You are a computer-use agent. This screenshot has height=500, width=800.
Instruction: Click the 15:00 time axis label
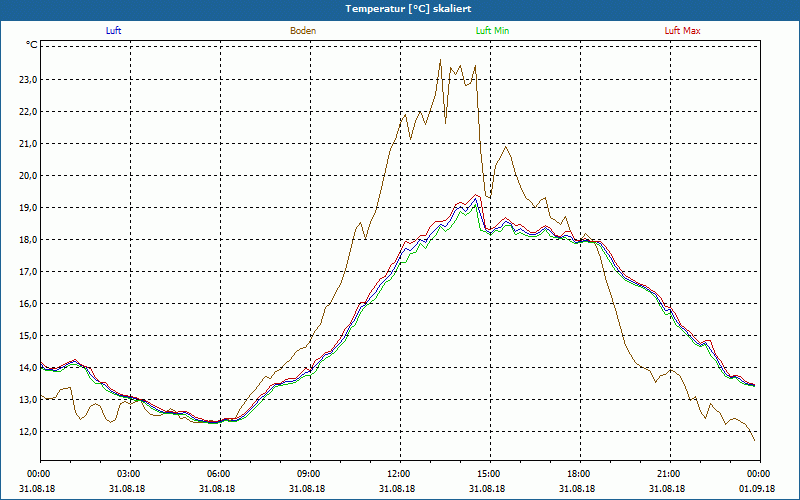(x=490, y=474)
